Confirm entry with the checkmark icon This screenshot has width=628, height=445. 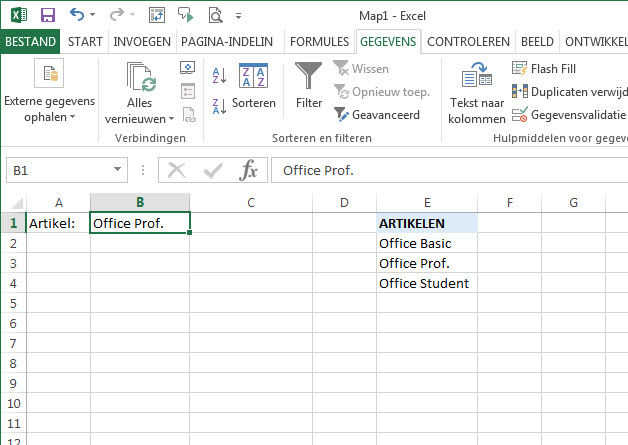coord(213,171)
